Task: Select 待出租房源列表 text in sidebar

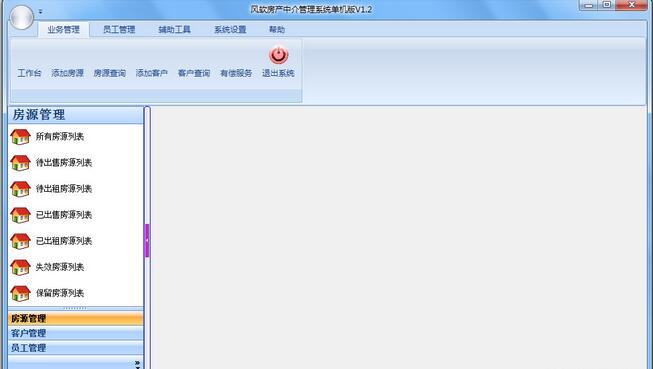Action: click(64, 189)
